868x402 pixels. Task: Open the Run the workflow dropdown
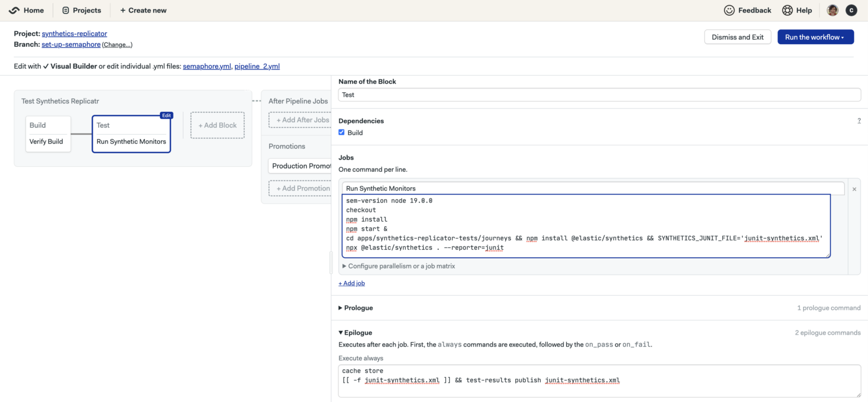(x=815, y=37)
